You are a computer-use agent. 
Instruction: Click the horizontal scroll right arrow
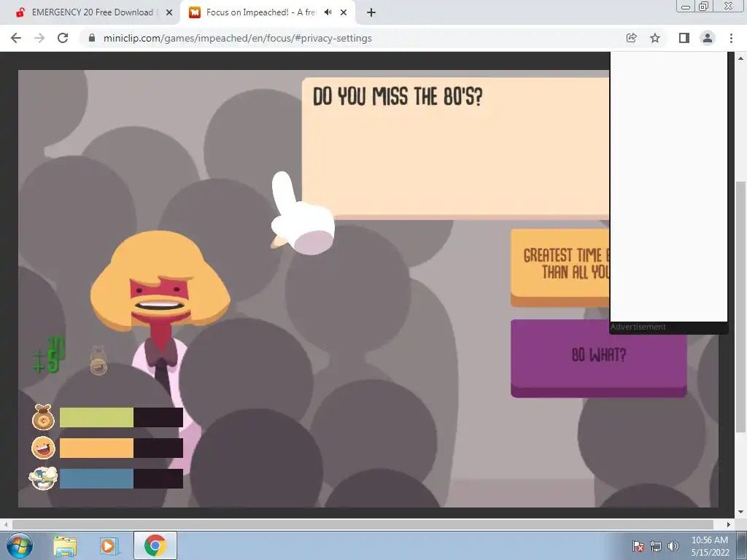coord(729,524)
